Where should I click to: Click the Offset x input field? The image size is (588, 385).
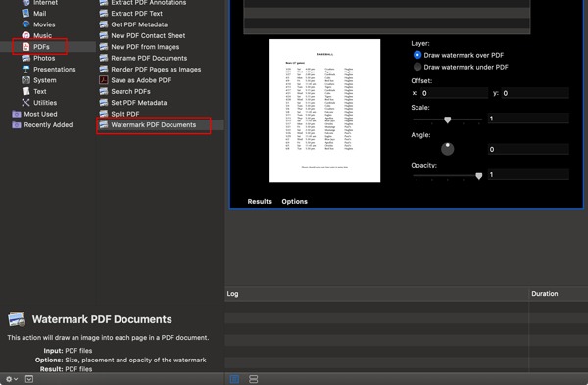click(454, 93)
